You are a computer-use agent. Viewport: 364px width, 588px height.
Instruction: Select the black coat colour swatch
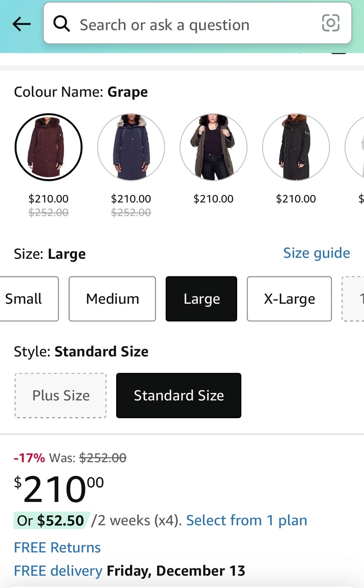coord(296,147)
